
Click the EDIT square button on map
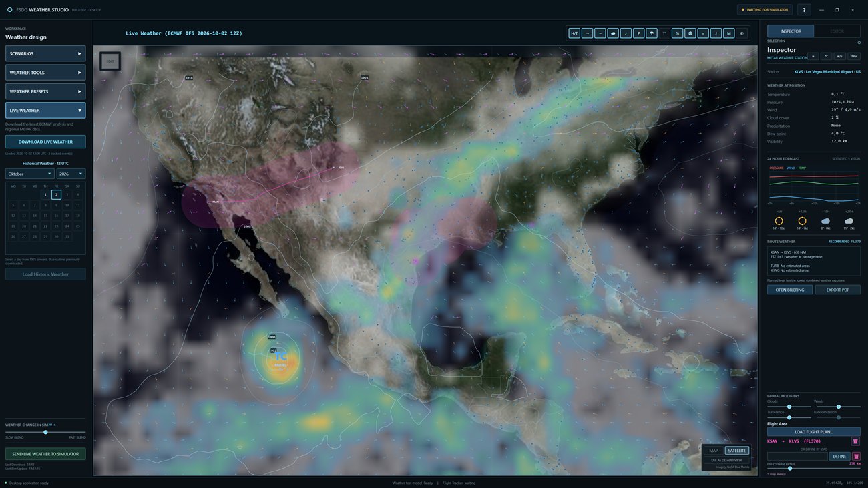[110, 61]
